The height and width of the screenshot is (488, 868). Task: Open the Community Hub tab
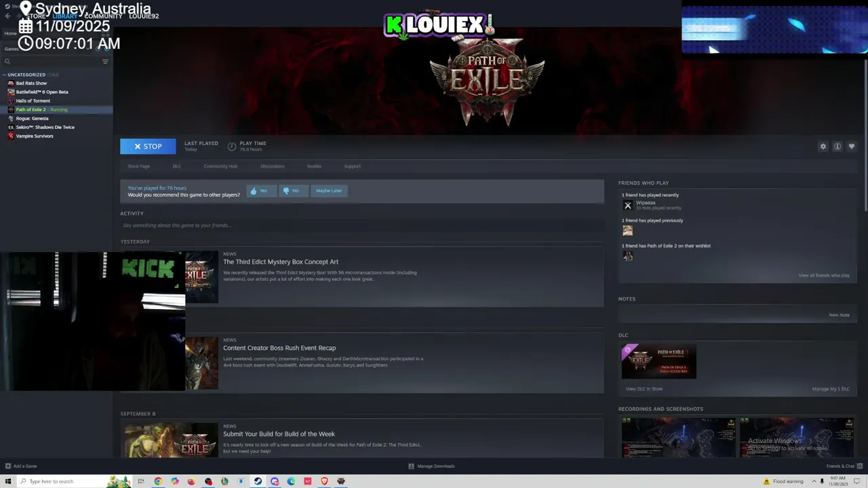click(220, 166)
